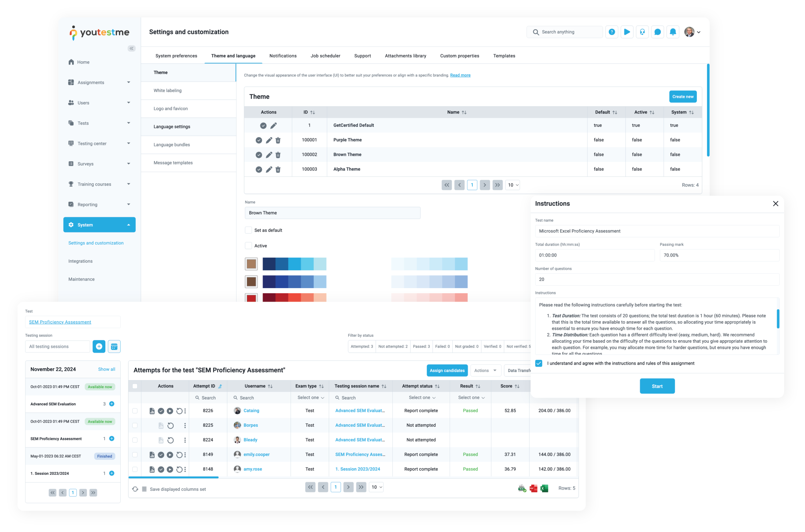Viewport: 805px width, 532px height.
Task: Open the White labeling section
Action: click(167, 90)
